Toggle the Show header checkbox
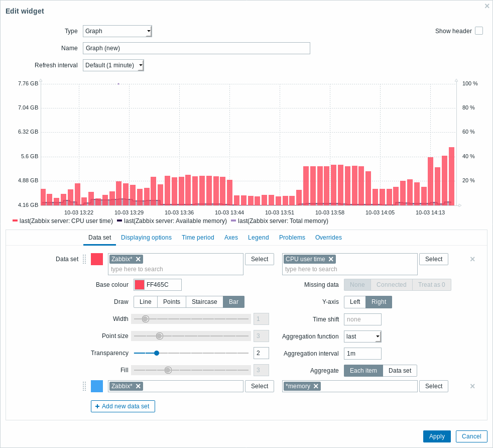Image resolution: width=493 pixels, height=448 pixels. pos(479,31)
